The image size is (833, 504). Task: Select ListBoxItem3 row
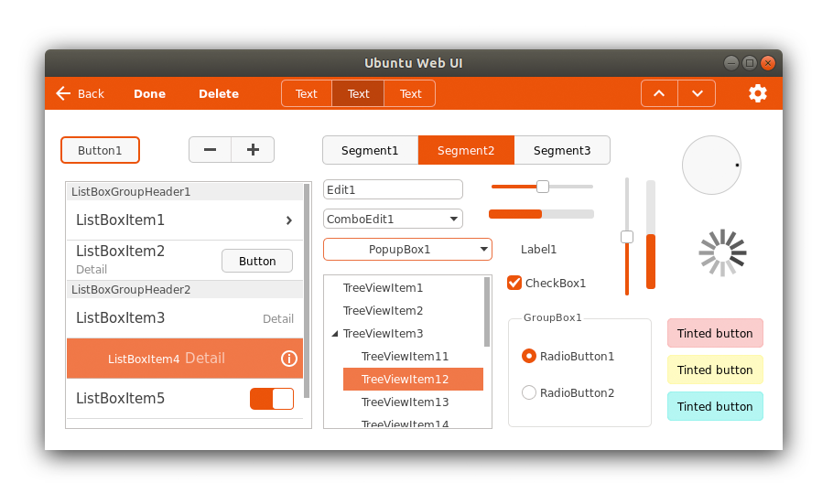pos(185,318)
